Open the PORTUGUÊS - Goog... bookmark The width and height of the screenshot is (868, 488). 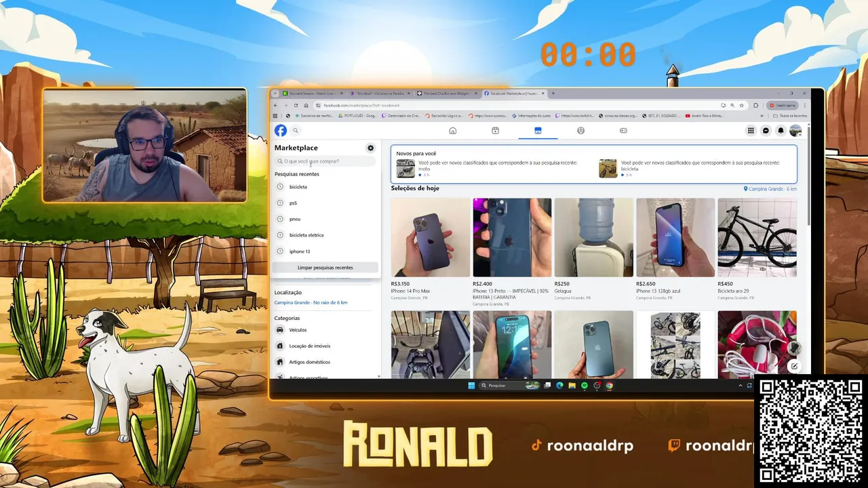358,116
